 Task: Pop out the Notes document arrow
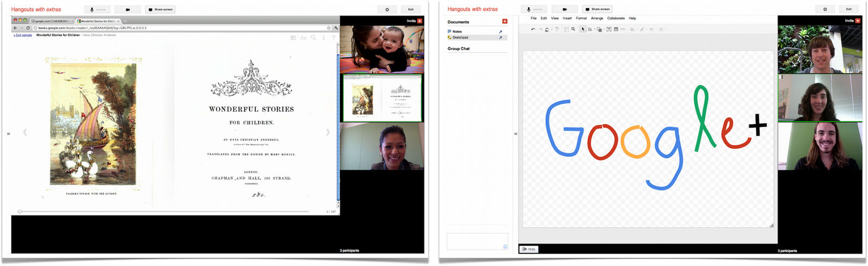(500, 32)
